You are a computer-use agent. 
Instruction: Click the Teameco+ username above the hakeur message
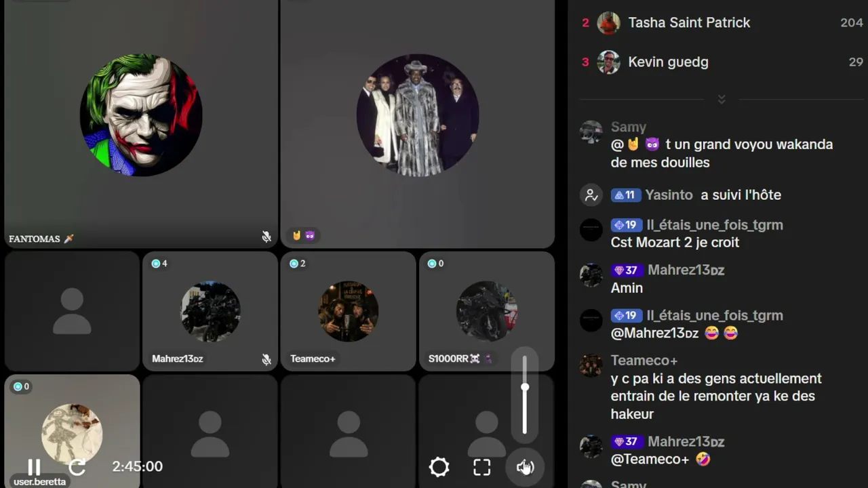coord(644,361)
